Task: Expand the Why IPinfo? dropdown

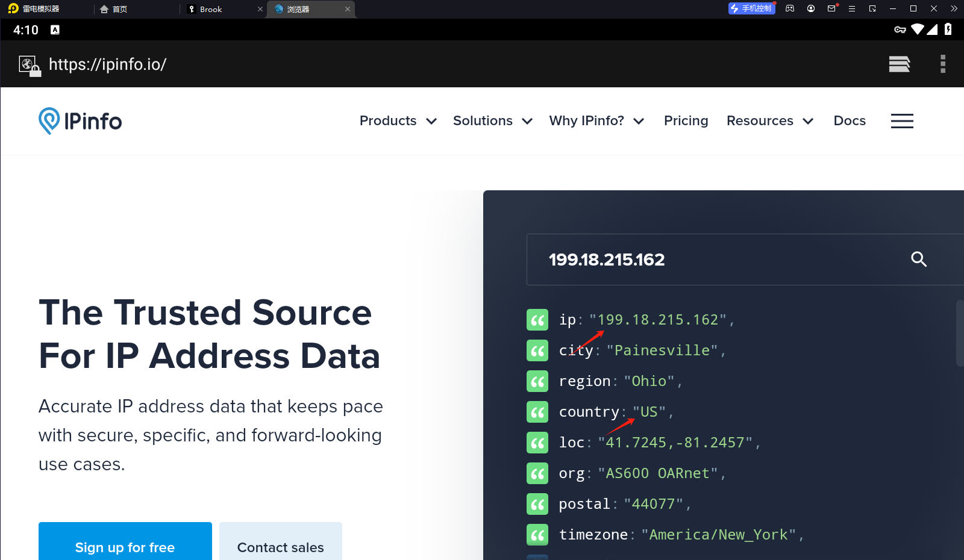Action: (596, 121)
